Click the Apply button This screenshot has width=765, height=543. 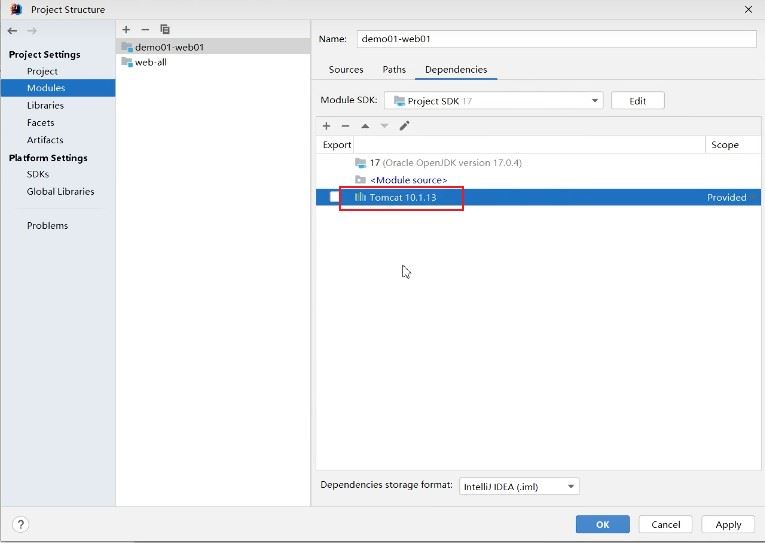(728, 524)
